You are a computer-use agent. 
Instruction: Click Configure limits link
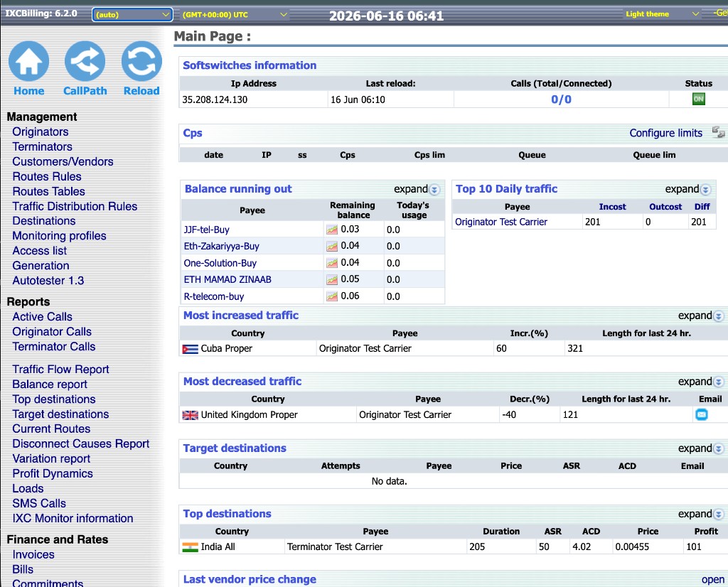tap(665, 133)
